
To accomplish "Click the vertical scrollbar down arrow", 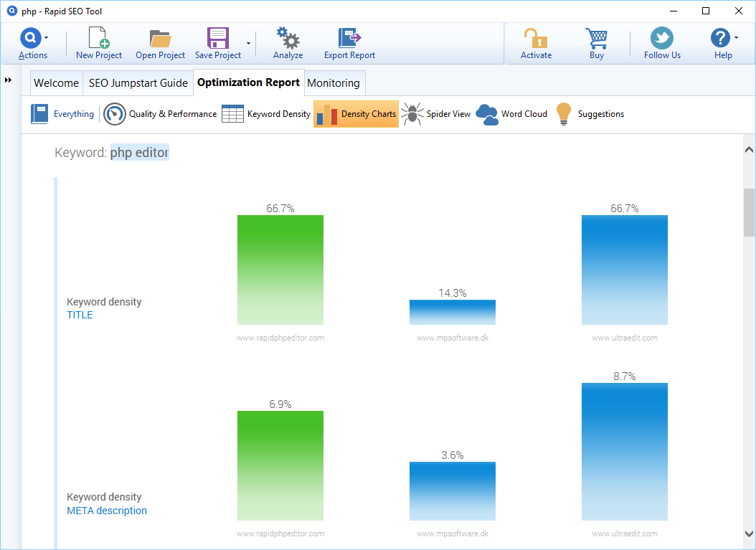I will [x=749, y=534].
